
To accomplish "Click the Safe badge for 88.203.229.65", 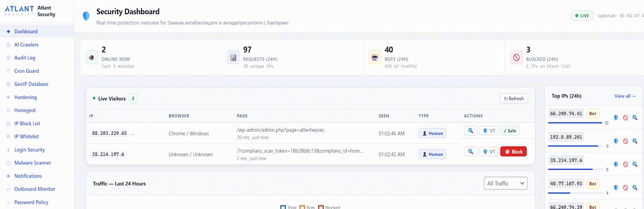I will click(510, 131).
